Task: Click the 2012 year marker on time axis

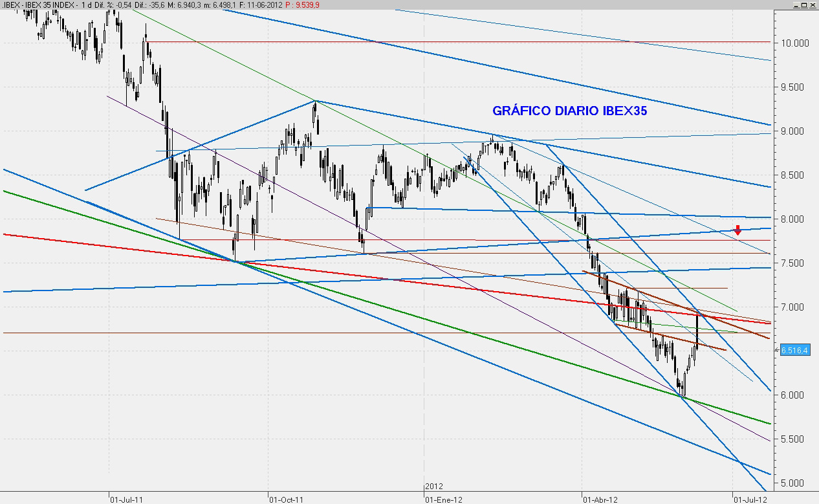Action: [433, 486]
